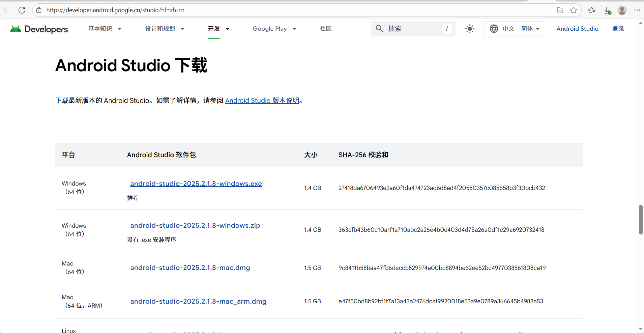Click the SHA-256 hash starting 363cfb43

pos(441,230)
